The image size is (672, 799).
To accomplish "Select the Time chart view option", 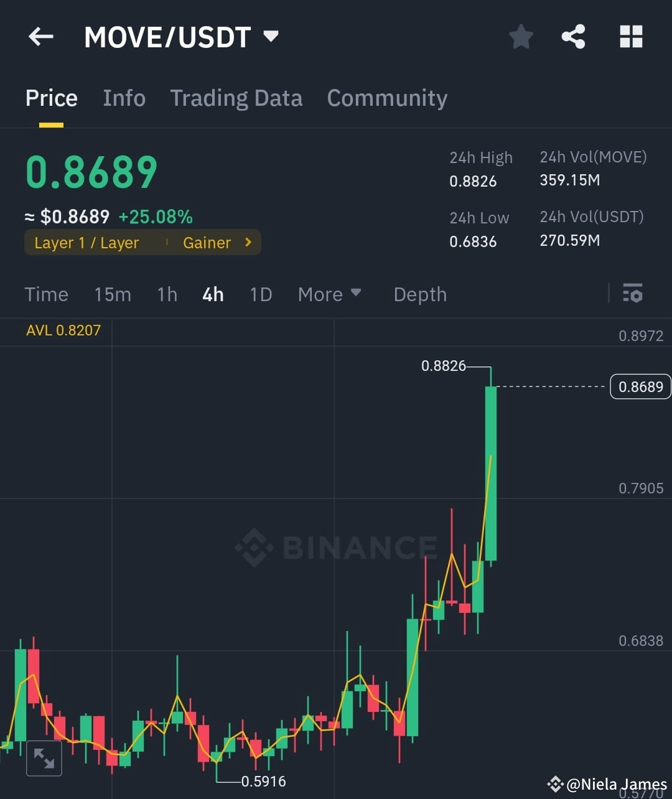I will coord(46,294).
